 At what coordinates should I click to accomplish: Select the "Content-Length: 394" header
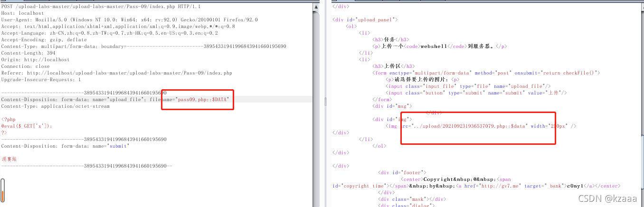tap(28, 53)
